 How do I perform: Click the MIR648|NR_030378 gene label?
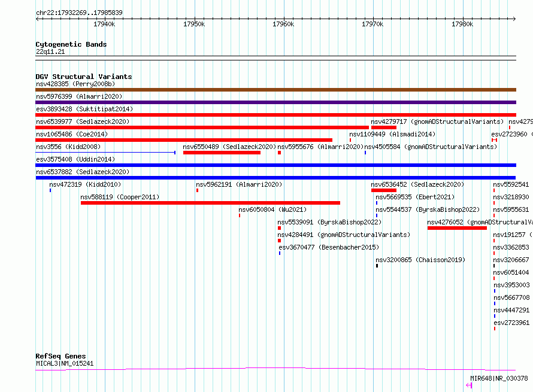pyautogui.click(x=499, y=378)
